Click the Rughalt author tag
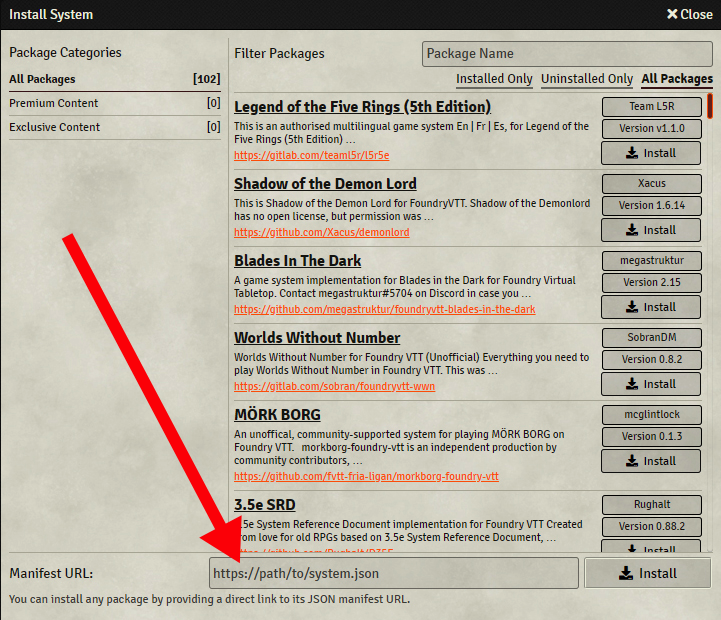 pyautogui.click(x=652, y=505)
